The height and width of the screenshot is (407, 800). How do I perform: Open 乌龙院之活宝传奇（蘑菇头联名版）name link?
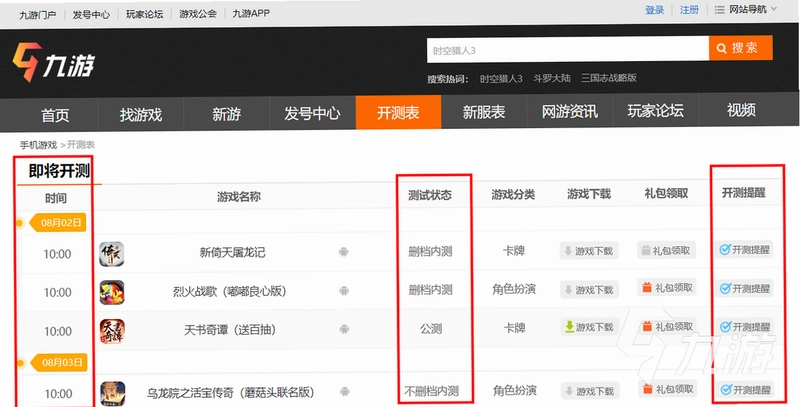point(231,393)
